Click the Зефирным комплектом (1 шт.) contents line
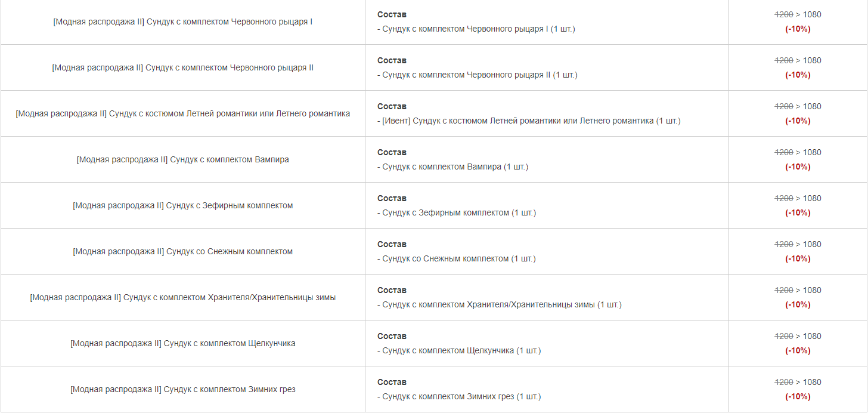The height and width of the screenshot is (413, 868). coord(457,212)
